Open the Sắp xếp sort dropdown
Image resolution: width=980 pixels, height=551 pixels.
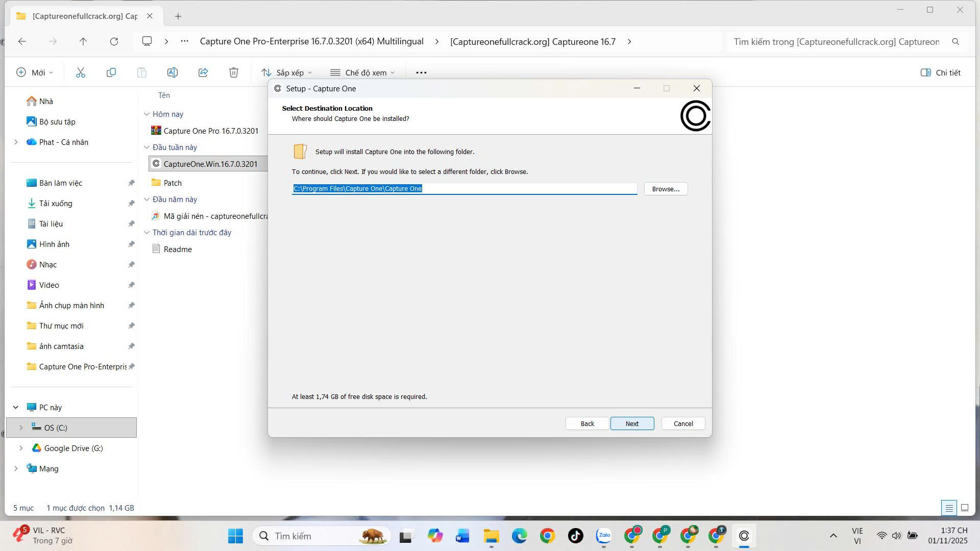tap(286, 72)
